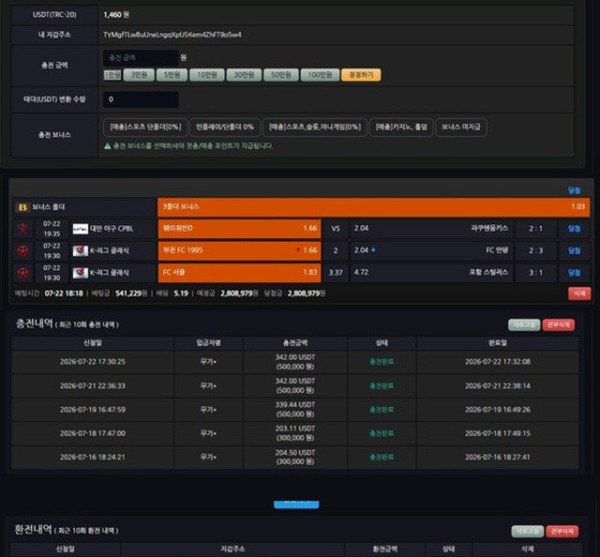This screenshot has height=557, width=600.
Task: Click the 신청일 header in 충전내역 table
Action: (x=93, y=343)
